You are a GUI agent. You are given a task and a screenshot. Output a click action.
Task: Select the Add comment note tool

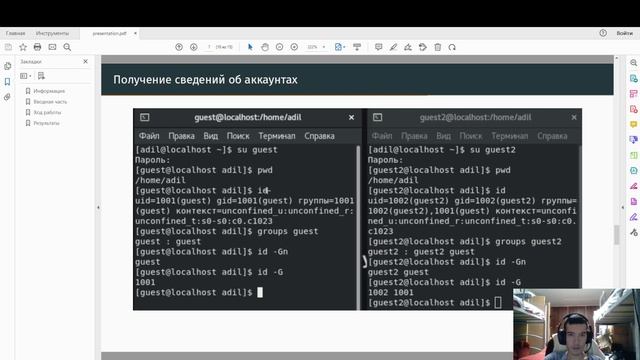(378, 47)
